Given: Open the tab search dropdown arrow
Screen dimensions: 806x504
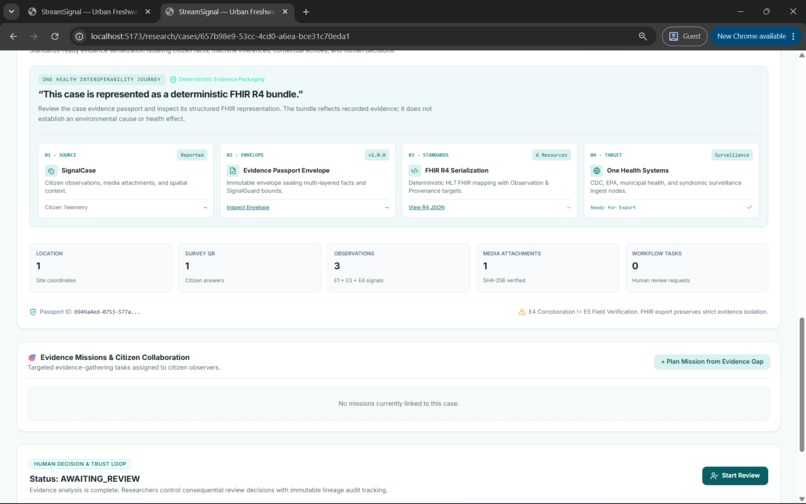Looking at the screenshot, I should (x=11, y=12).
